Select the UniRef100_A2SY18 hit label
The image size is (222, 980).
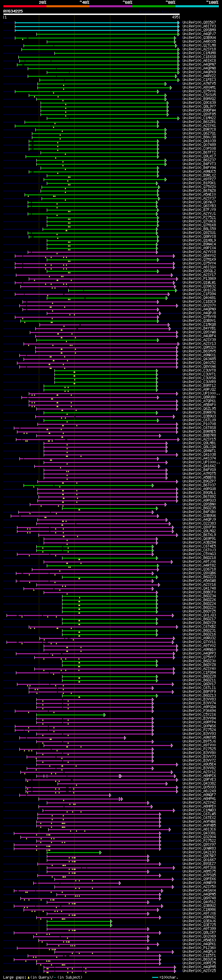coord(199,49)
